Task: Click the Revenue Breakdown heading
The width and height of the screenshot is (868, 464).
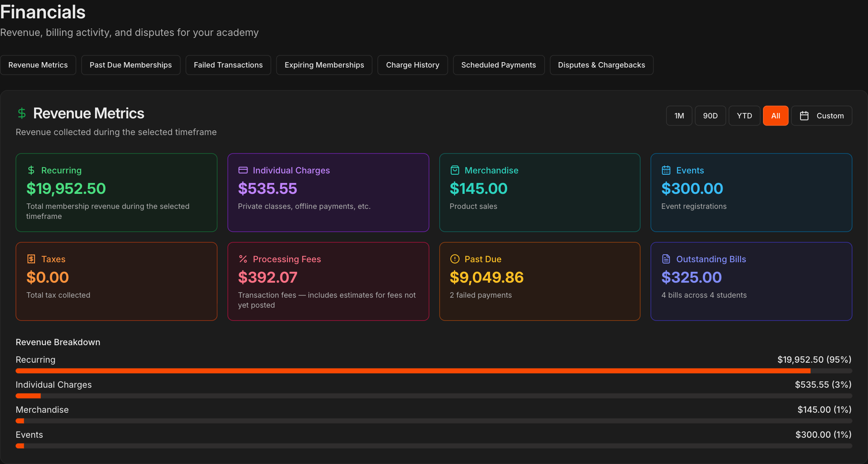Action: tap(58, 342)
